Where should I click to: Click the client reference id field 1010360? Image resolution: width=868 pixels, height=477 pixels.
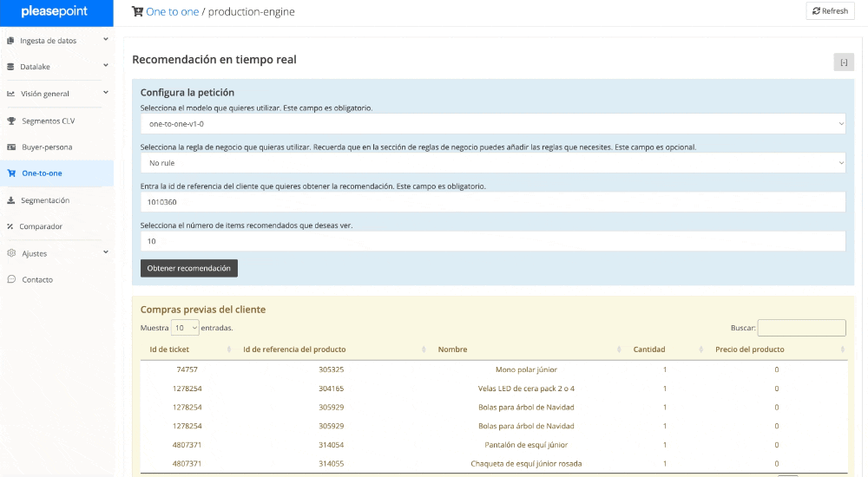coord(493,202)
